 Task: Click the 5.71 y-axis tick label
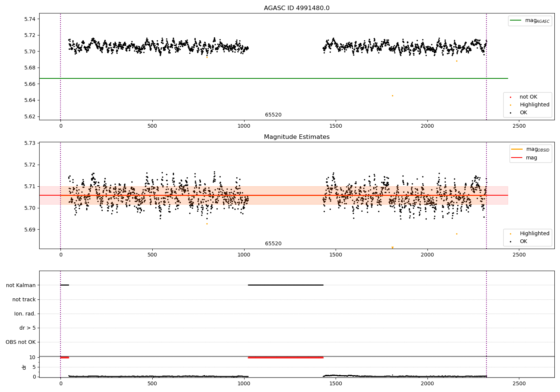click(29, 186)
